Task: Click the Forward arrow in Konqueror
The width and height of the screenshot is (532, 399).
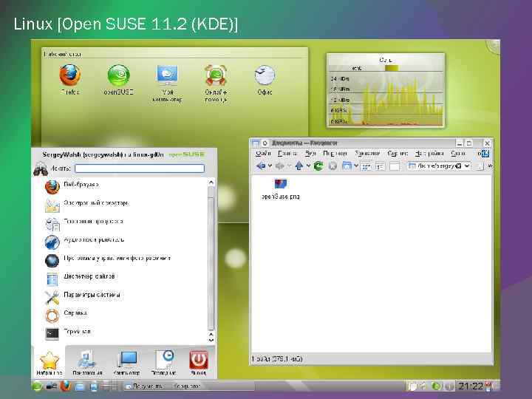Action: tap(279, 166)
